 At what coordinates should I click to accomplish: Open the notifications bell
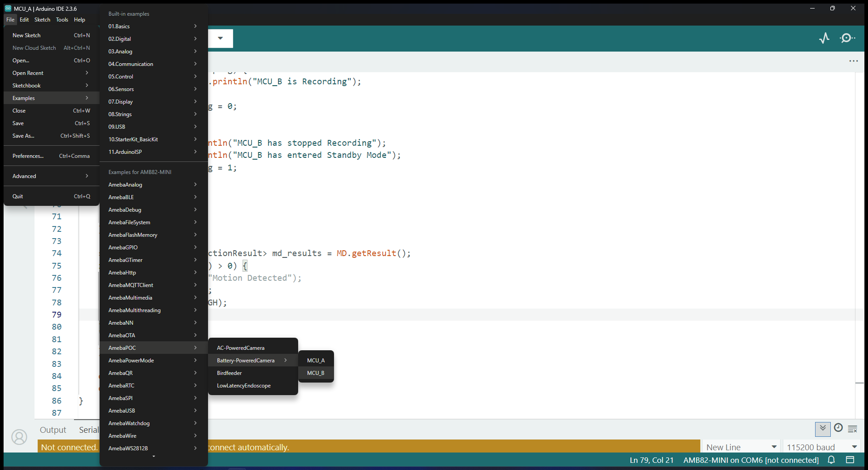pyautogui.click(x=831, y=460)
